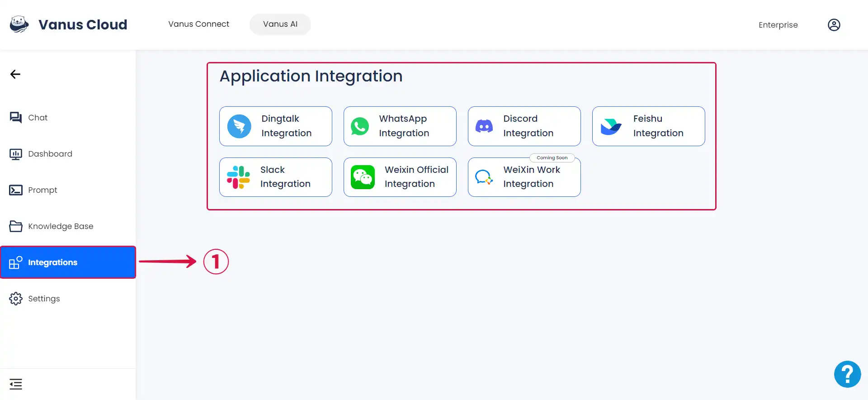Click the Vanus Cloud brand title
Screen dimensions: 868x400
(83, 24)
